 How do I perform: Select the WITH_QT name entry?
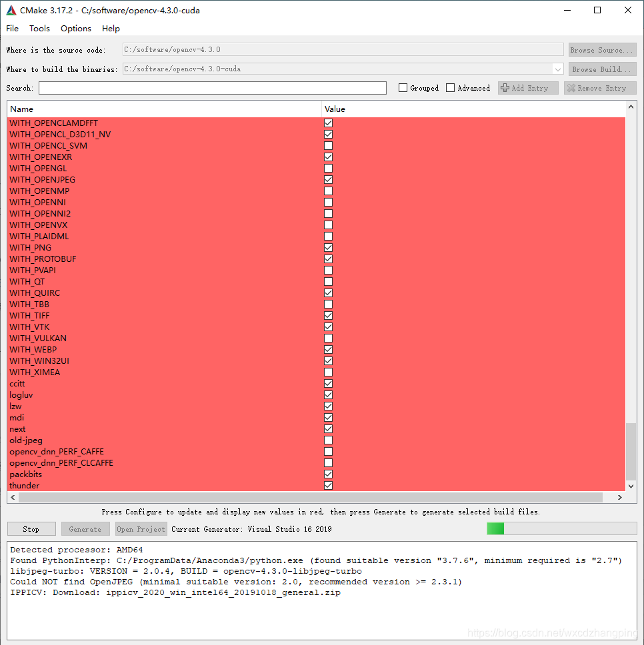coord(27,281)
